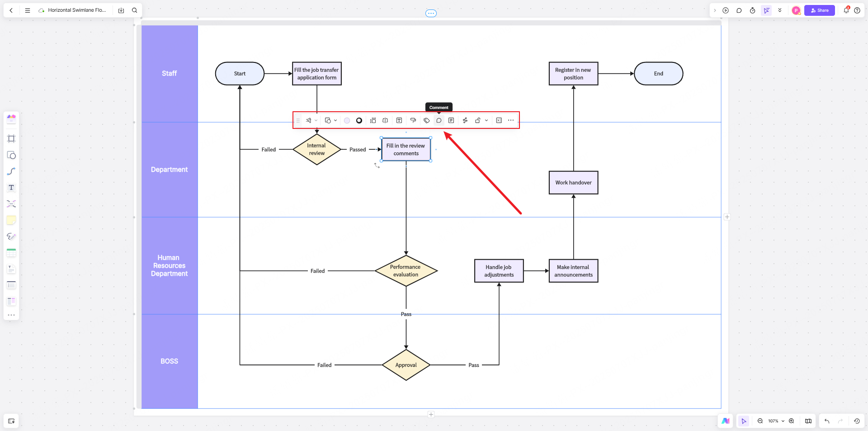Select the Shapes tool in left sidebar
The image size is (868, 431).
11,155
